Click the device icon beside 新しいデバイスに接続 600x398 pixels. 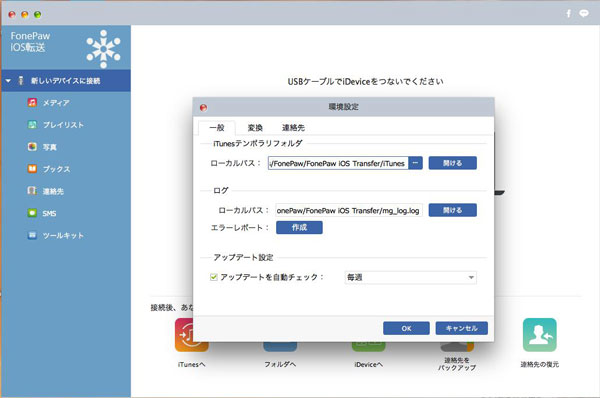(21, 81)
